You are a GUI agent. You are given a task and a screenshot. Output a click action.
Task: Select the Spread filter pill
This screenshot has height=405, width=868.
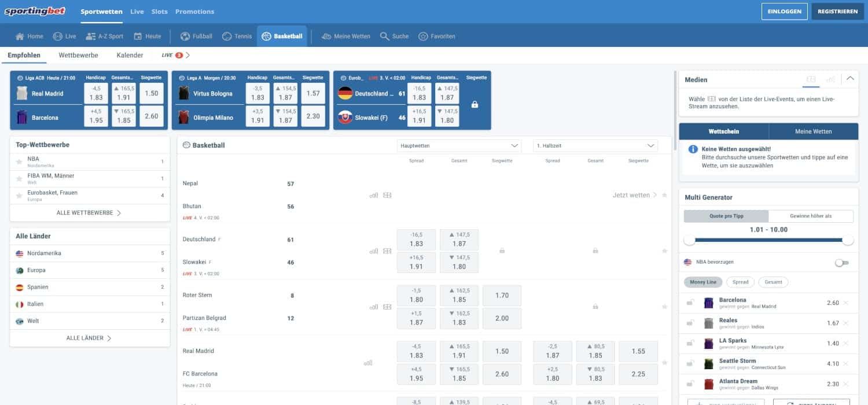point(740,282)
